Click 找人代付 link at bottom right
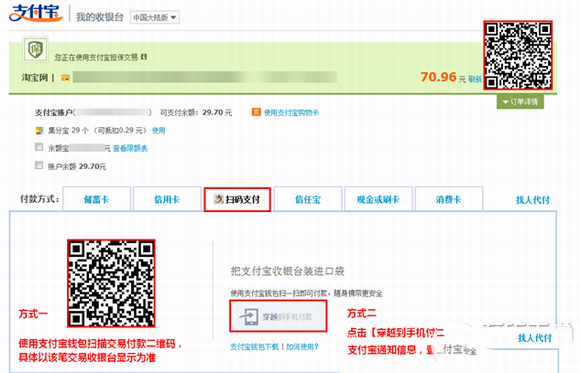The image size is (580, 373). [535, 338]
